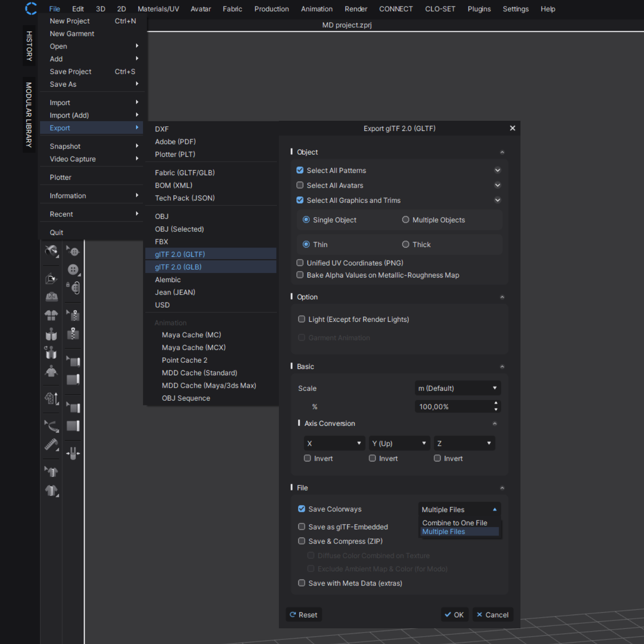Select the pin/tack simulation tool icon
Image resolution: width=644 pixels, height=644 pixels.
coord(51,251)
